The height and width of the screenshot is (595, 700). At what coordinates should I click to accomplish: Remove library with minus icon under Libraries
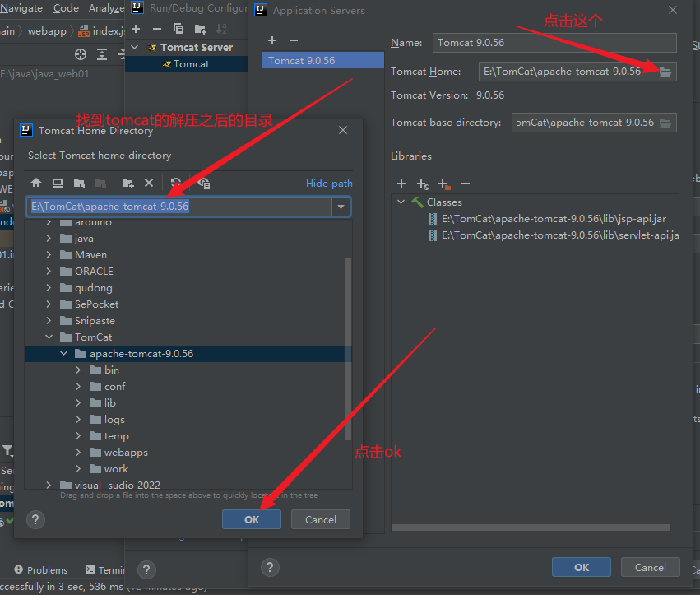[466, 184]
